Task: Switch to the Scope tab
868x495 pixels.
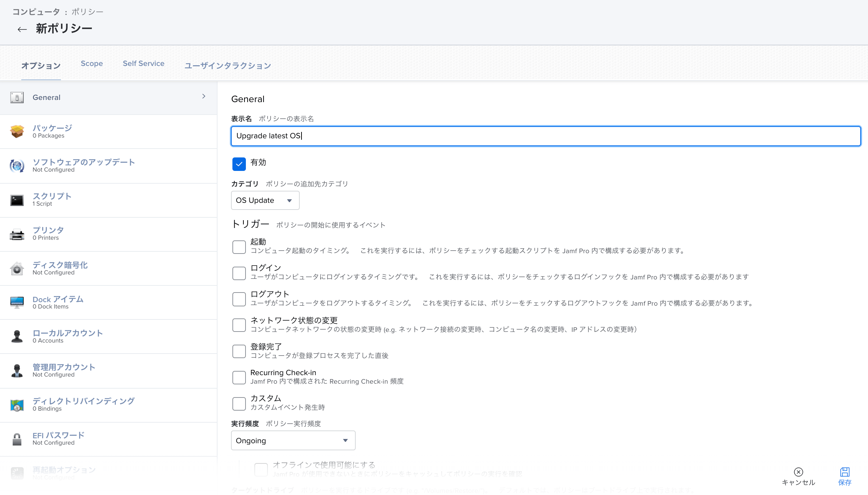Action: click(x=92, y=63)
